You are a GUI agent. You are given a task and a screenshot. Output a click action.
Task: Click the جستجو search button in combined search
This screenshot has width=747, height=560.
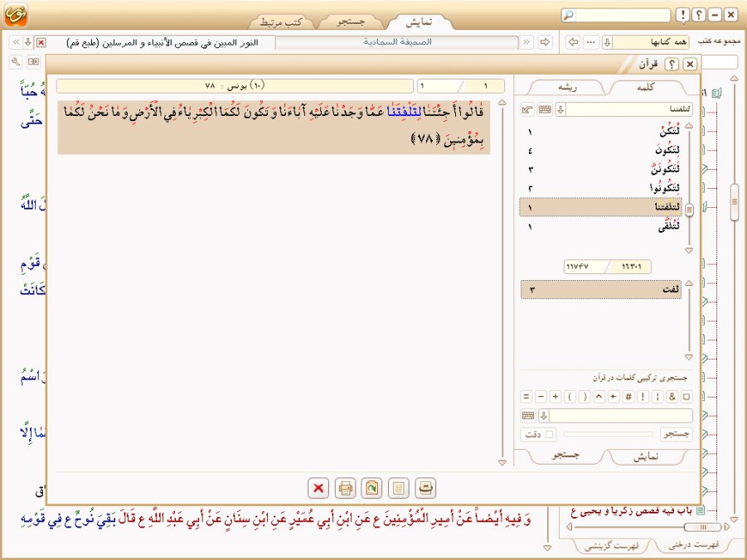677,434
